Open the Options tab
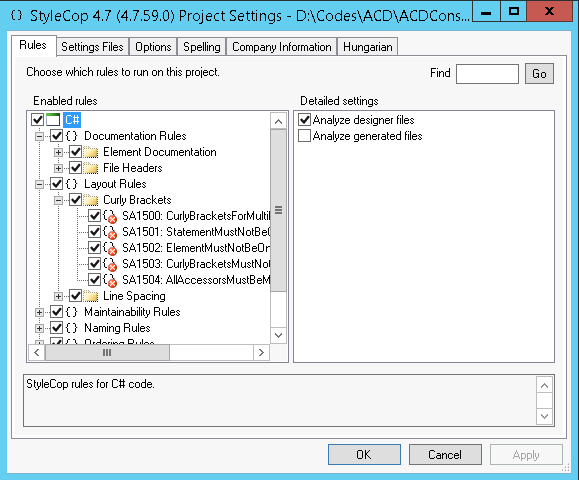Viewport: 579px width, 480px height. coord(153,47)
